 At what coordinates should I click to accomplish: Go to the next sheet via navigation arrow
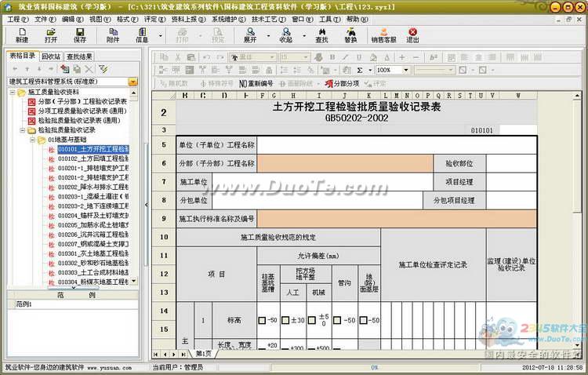173,354
